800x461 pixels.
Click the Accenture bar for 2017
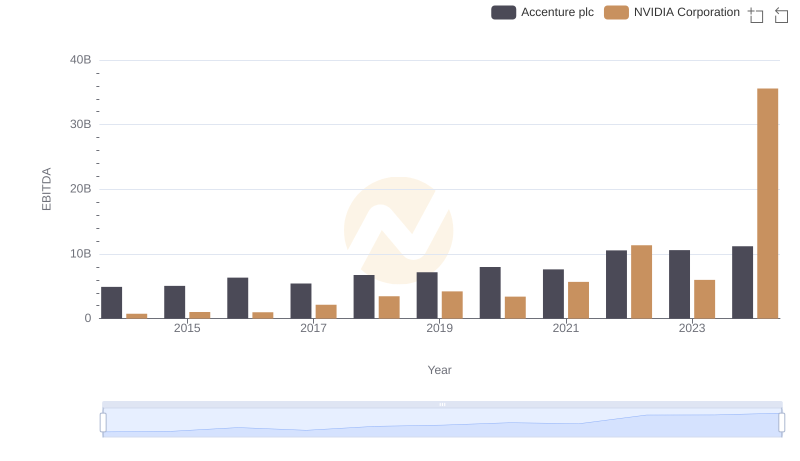[x=301, y=301]
